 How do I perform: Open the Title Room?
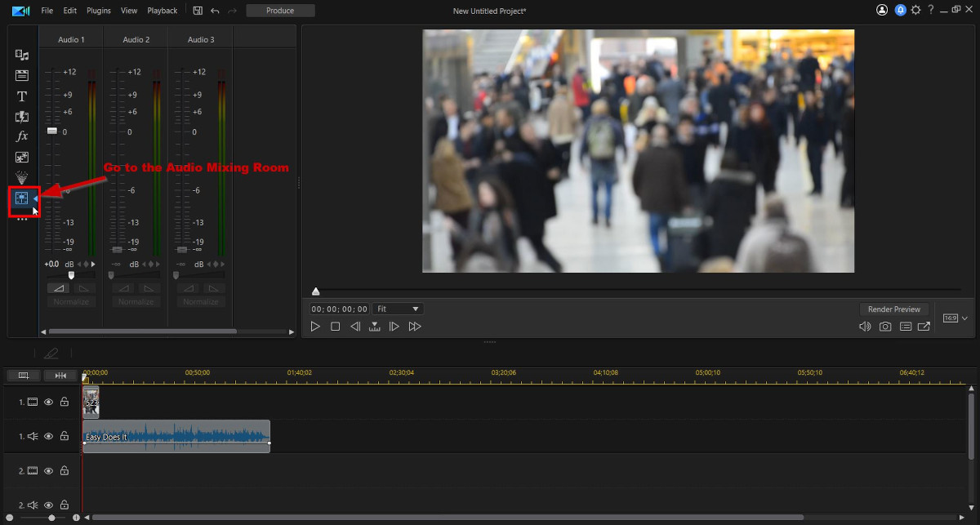(x=21, y=96)
